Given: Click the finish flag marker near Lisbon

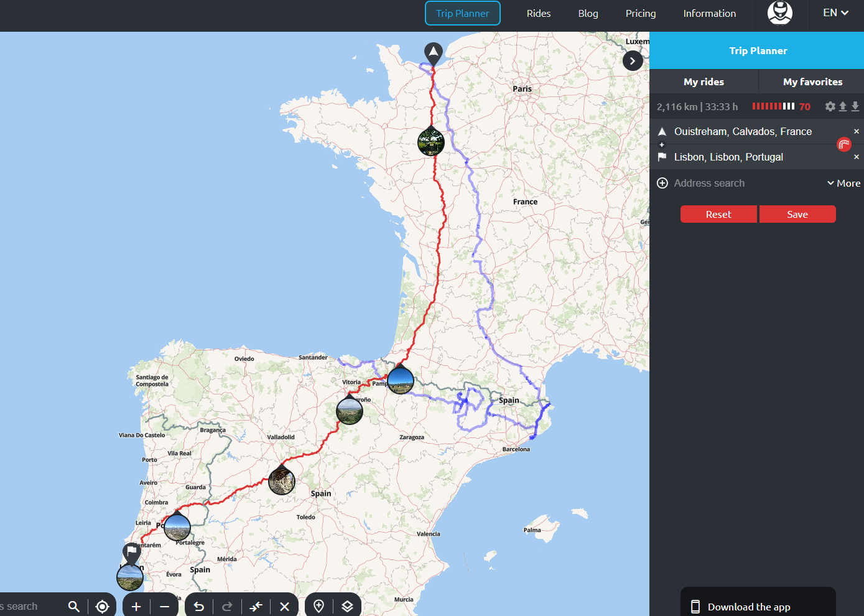Looking at the screenshot, I should [131, 552].
